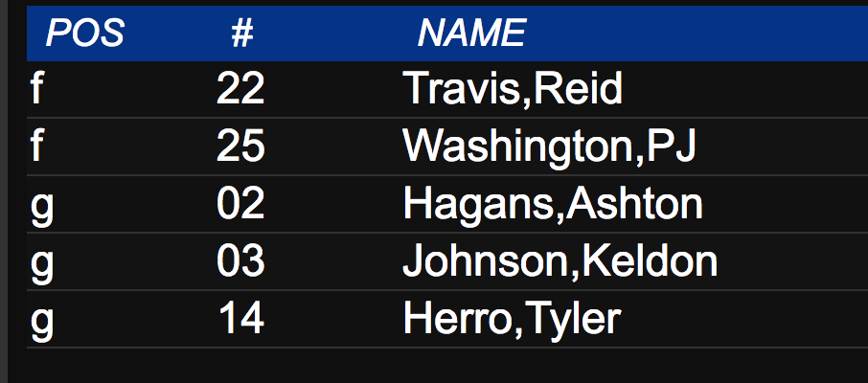Screen dimensions: 868x383
Task: Click position g in Herro,Tyler row
Action: click(42, 324)
